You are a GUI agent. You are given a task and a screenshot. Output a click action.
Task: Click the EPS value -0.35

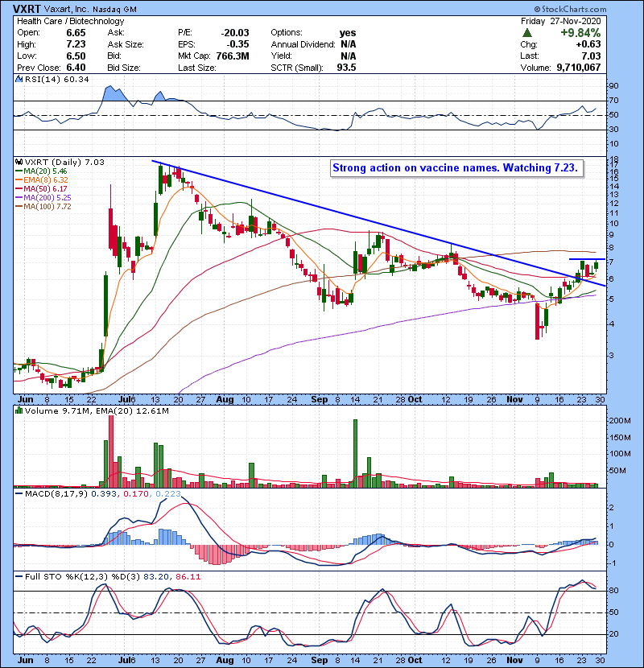click(238, 44)
